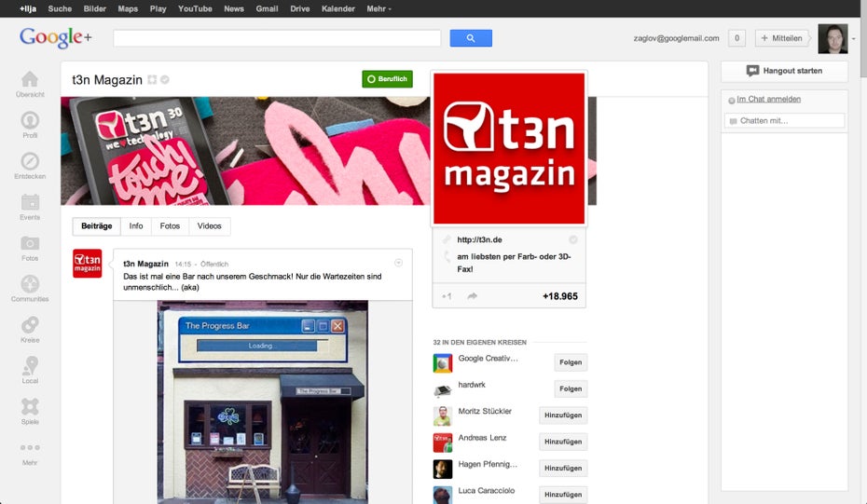Add Moritz Stückler via Hinzufügen
867x504 pixels.
[563, 415]
